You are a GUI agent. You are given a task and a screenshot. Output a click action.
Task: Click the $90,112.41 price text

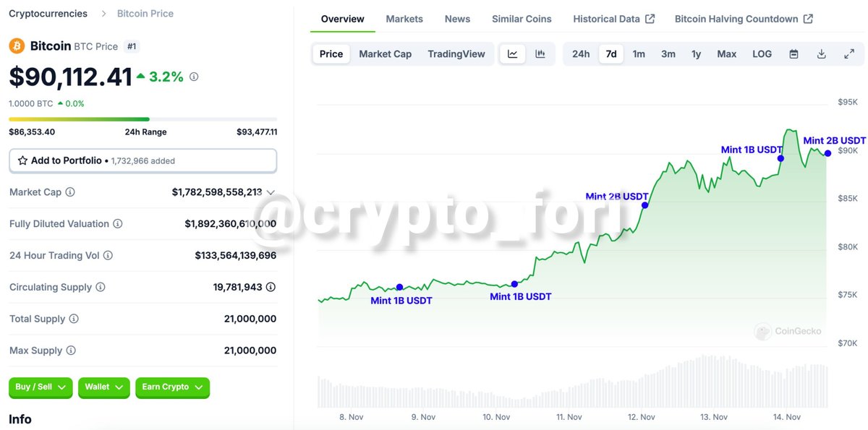pos(70,77)
